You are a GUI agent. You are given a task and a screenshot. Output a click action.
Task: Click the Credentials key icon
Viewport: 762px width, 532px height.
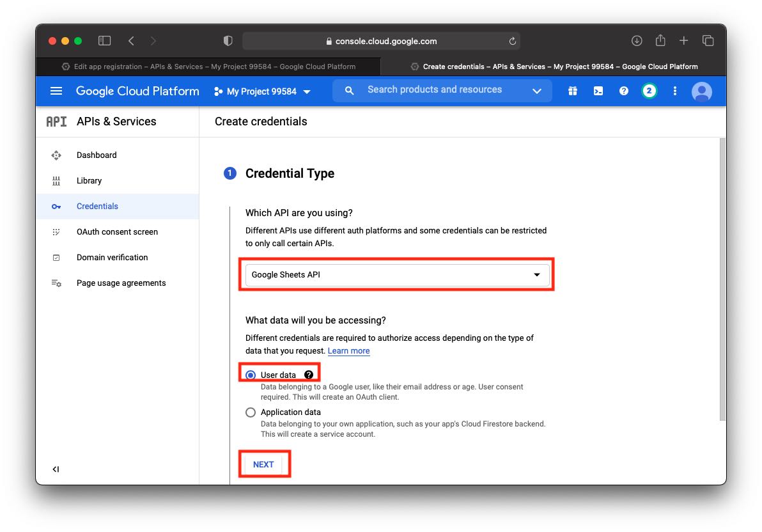point(56,207)
